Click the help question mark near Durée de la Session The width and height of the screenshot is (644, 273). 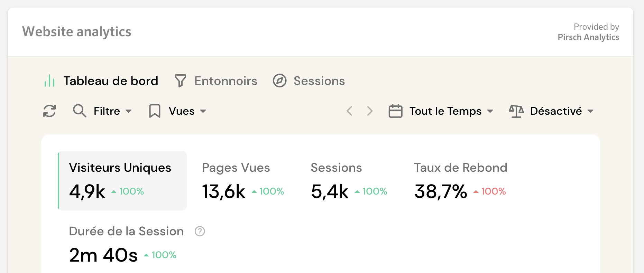200,231
